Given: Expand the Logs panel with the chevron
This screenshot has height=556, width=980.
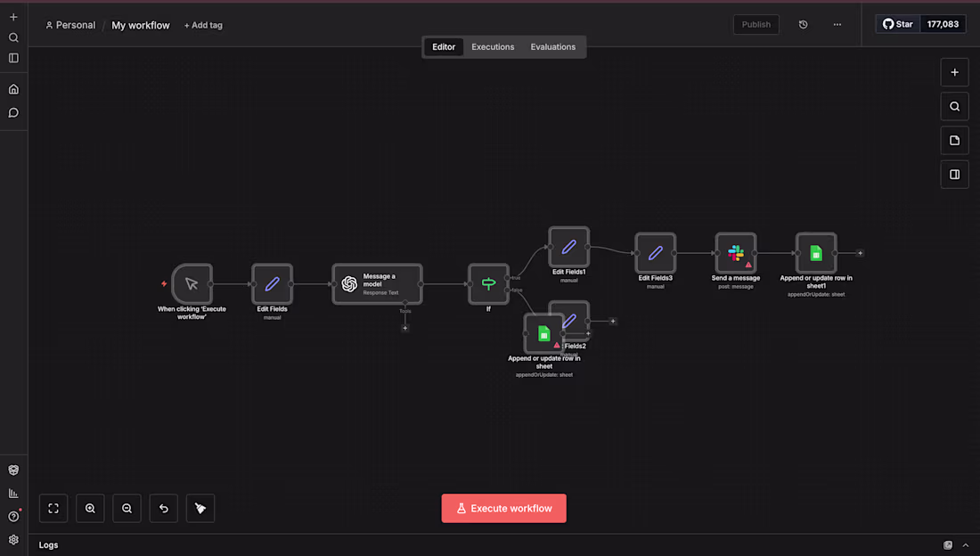Looking at the screenshot, I should [965, 544].
